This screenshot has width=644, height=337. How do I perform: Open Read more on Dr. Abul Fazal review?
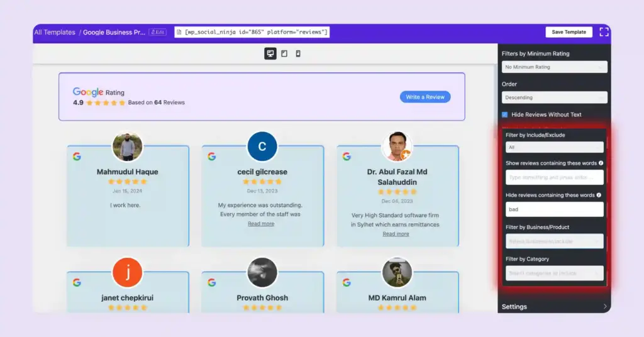(x=396, y=234)
